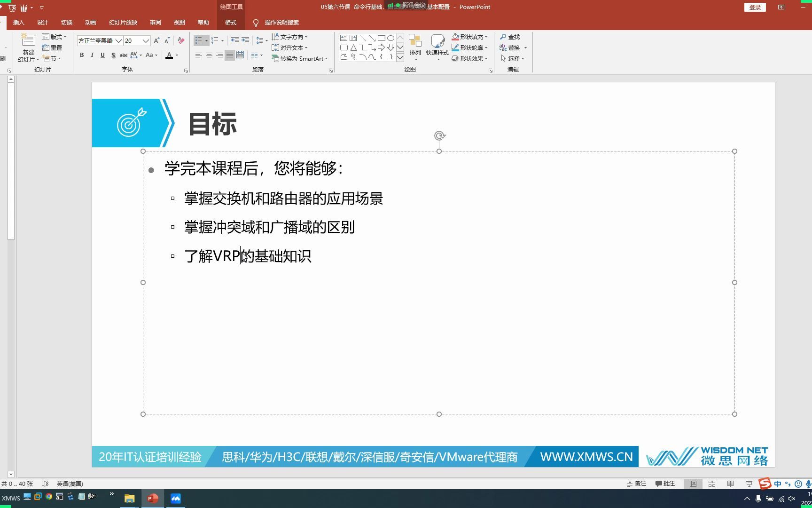Click the muted volume tray icon
Viewport: 812px width, 508px height.
tap(792, 499)
